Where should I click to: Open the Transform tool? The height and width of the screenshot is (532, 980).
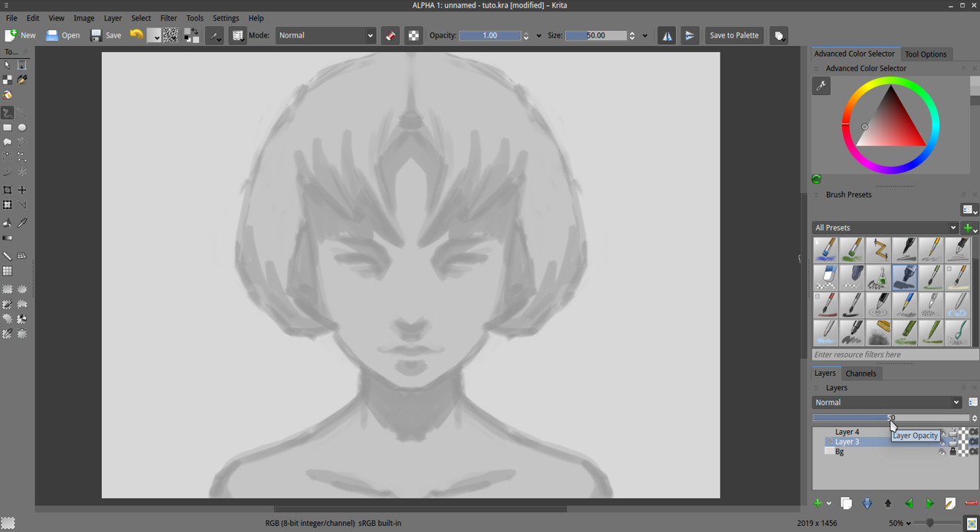(7, 204)
